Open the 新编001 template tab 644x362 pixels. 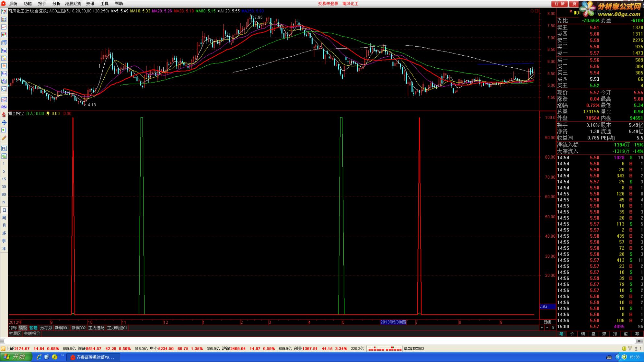(62, 328)
